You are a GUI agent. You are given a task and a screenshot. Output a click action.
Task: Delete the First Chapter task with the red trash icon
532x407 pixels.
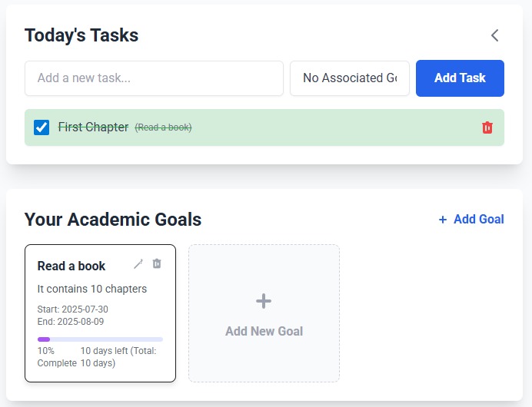487,127
